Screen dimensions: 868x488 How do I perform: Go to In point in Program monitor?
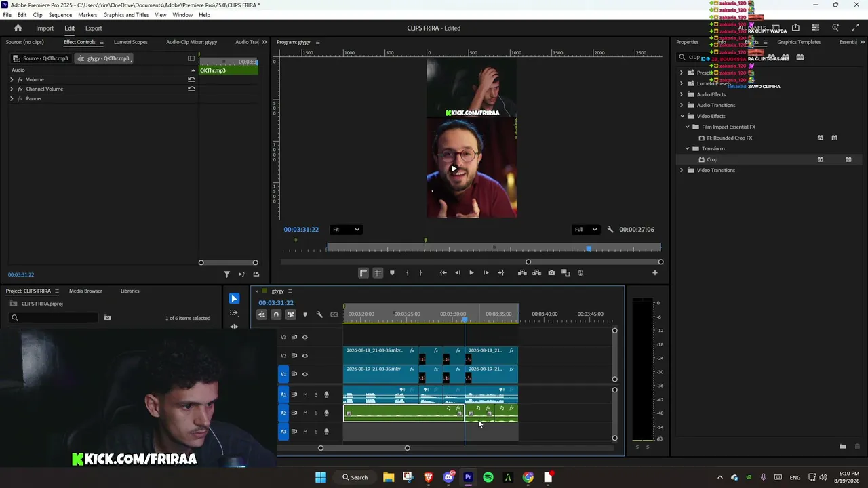click(x=443, y=273)
